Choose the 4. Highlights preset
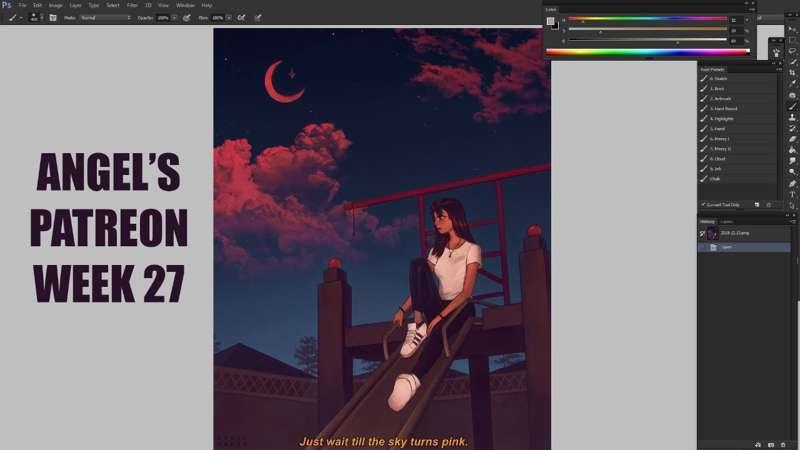Image resolution: width=800 pixels, height=450 pixels. 738,118
